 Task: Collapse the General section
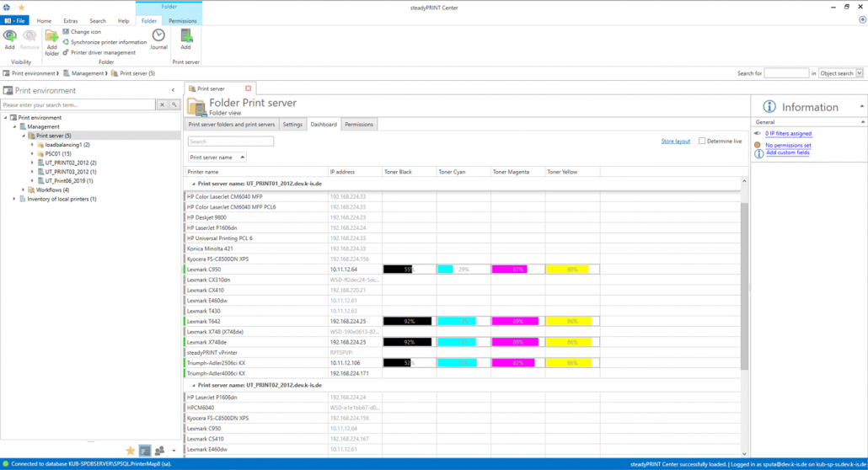[862, 122]
